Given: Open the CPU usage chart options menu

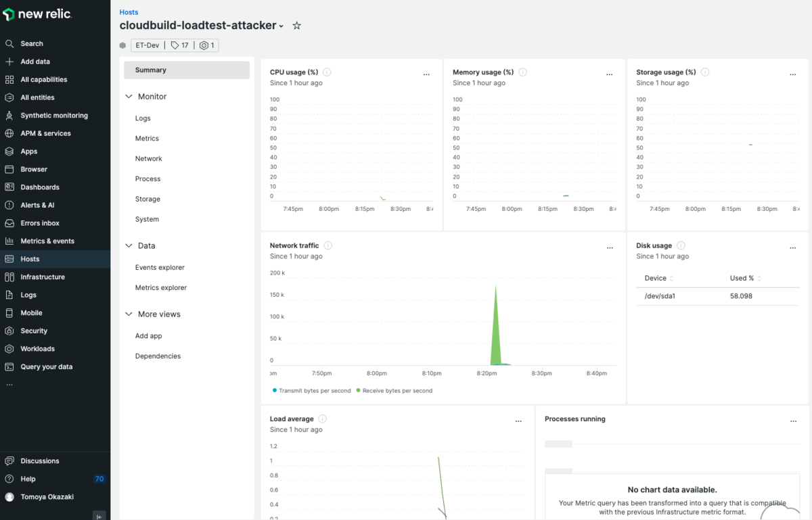Looking at the screenshot, I should pyautogui.click(x=426, y=75).
